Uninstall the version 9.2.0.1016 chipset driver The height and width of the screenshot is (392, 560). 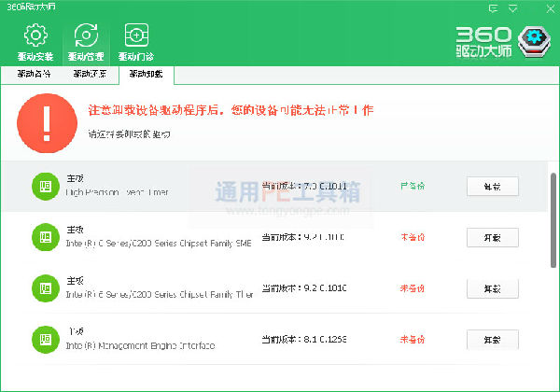coord(493,288)
